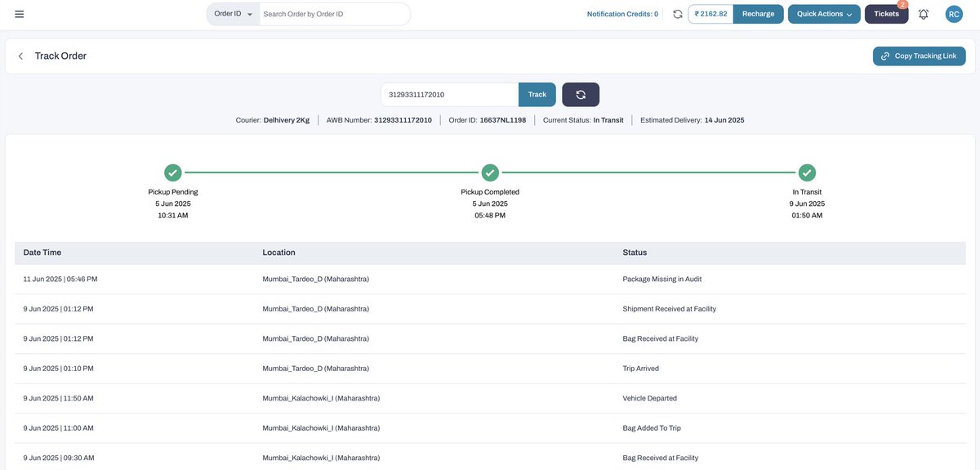The width and height of the screenshot is (980, 470).
Task: Open the Order ID search type dropdown
Action: [x=233, y=14]
